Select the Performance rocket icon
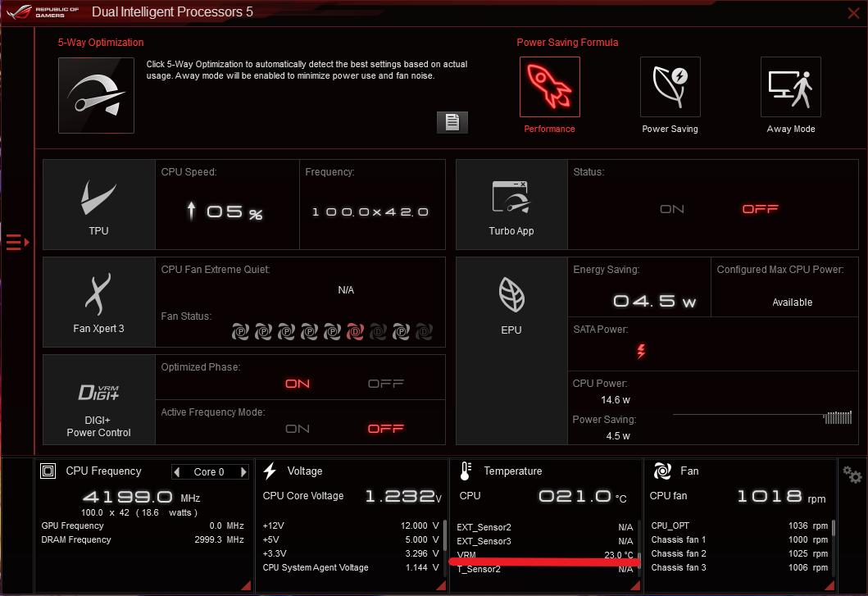Image resolution: width=868 pixels, height=596 pixels. pyautogui.click(x=550, y=87)
